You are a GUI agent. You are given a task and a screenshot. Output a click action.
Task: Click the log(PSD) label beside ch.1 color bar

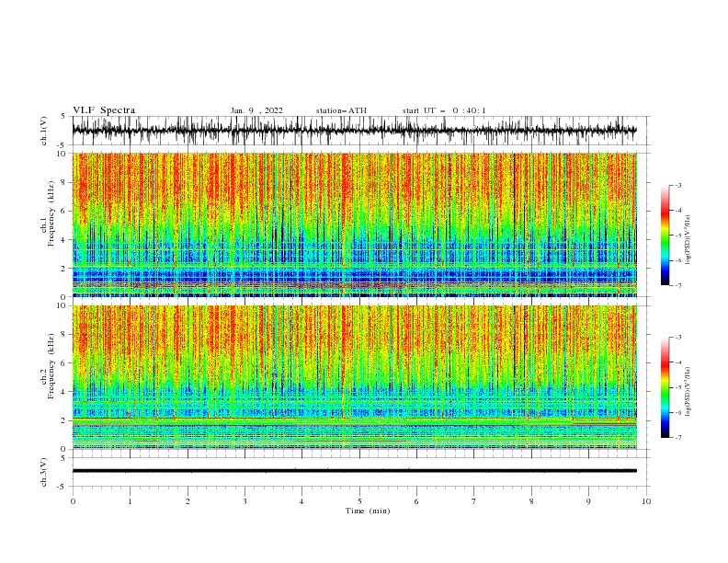coord(688,240)
